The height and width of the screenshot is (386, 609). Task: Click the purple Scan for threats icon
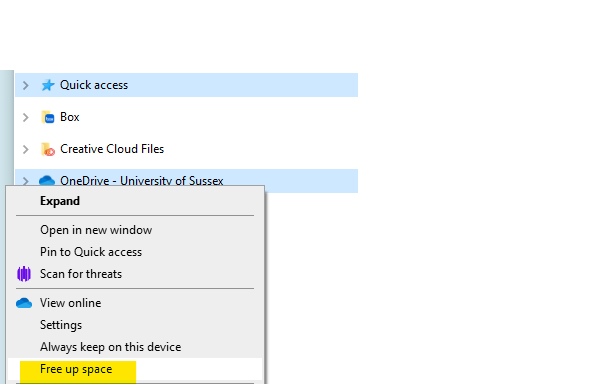[24, 274]
